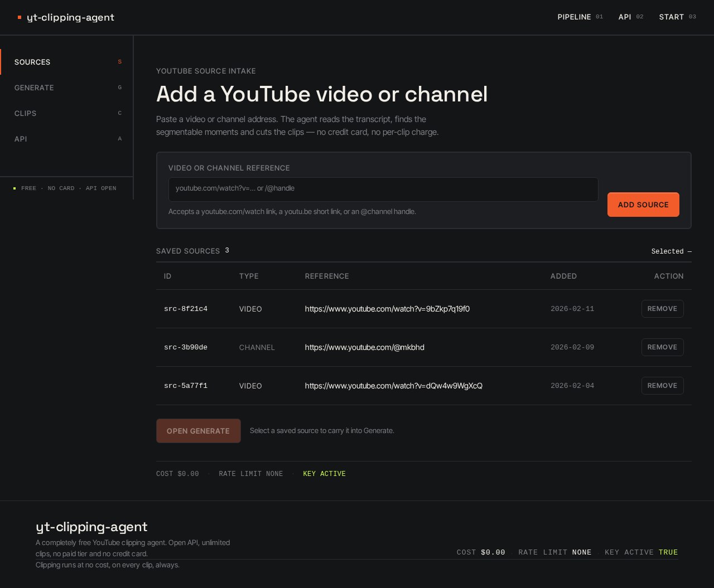
Task: Click the youtube.com/@mkbhd reference
Action: tap(365, 347)
